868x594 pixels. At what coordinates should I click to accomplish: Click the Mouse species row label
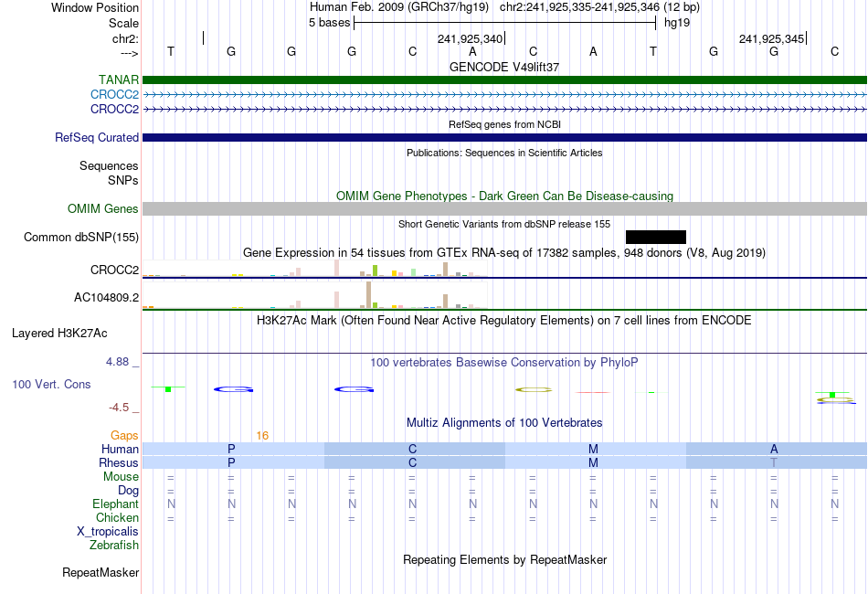point(121,477)
